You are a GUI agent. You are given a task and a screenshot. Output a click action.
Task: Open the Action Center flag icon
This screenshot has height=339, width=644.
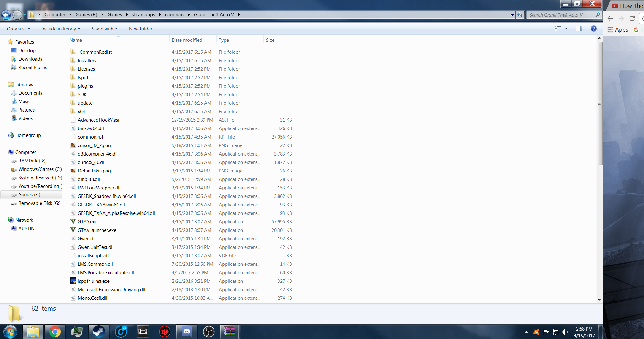pos(546,332)
